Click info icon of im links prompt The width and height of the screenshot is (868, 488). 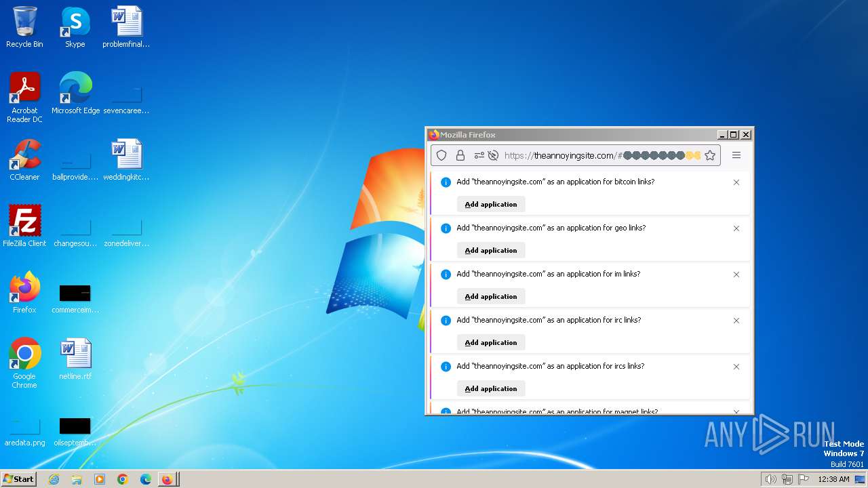pyautogui.click(x=446, y=274)
